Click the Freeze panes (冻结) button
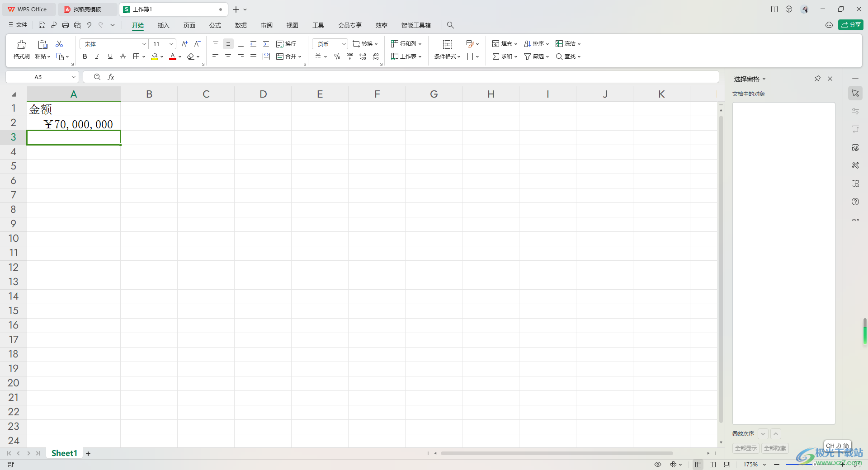 click(x=568, y=44)
